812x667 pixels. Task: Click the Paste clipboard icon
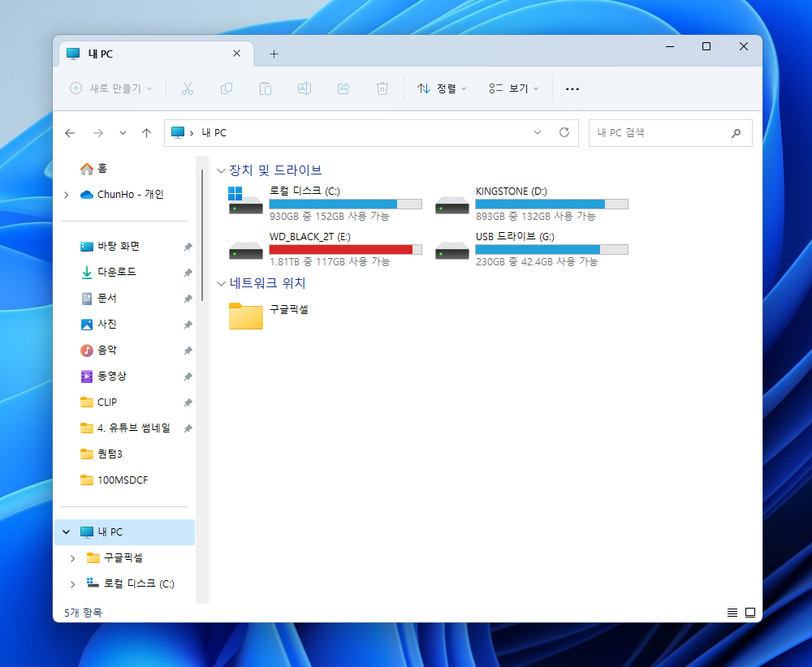[x=266, y=88]
